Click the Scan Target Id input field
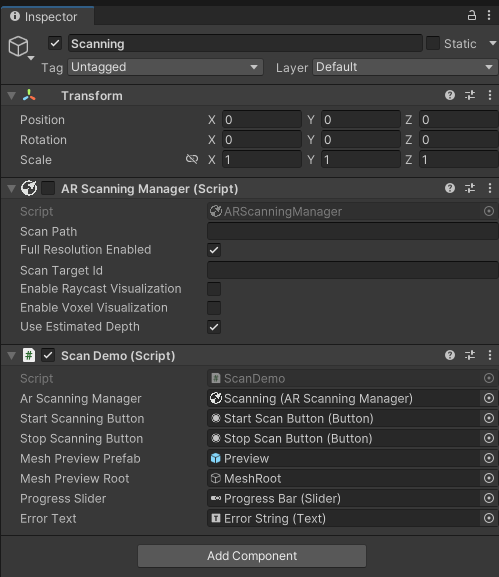Screen dimensions: 499x577 tap(353, 270)
